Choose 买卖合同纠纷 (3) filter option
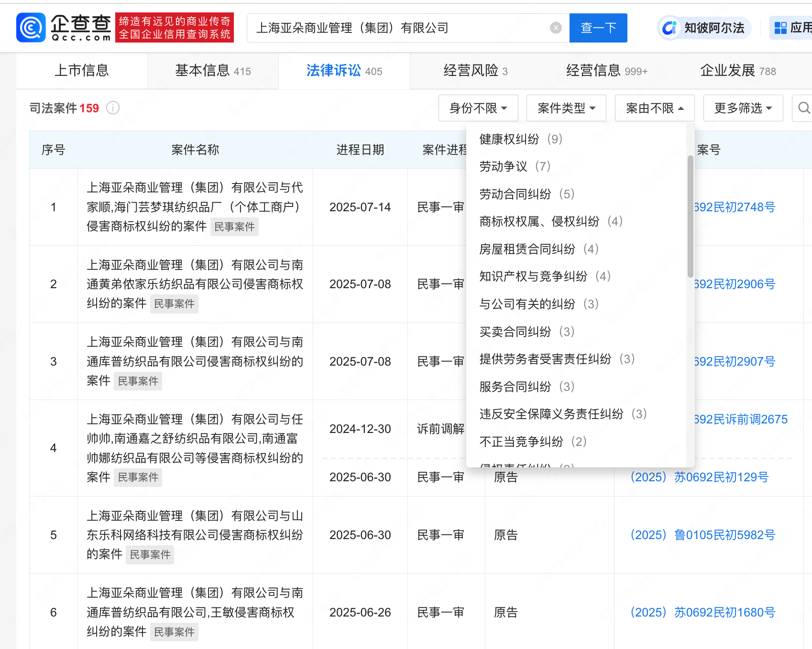Viewport: 812px width, 649px height. point(527,332)
